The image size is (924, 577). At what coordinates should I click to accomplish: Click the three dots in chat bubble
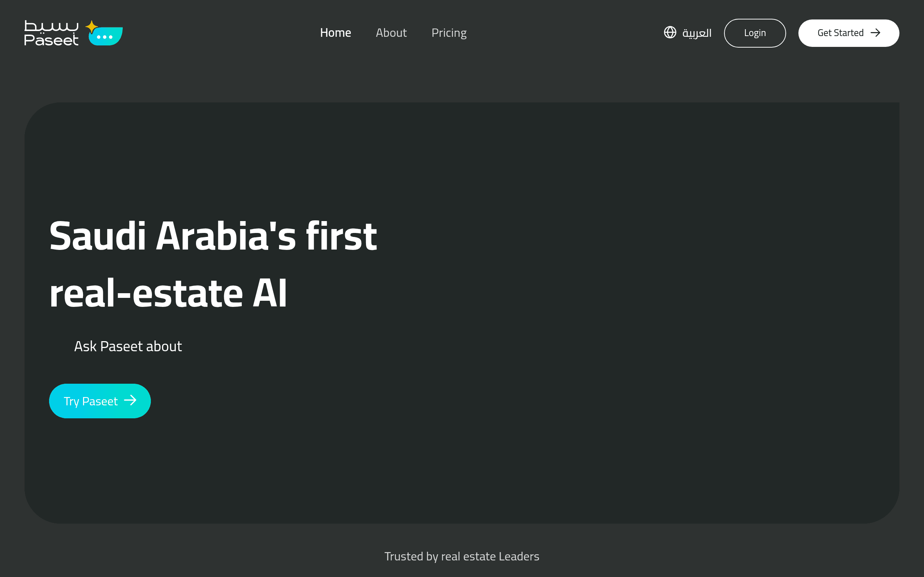pyautogui.click(x=105, y=37)
